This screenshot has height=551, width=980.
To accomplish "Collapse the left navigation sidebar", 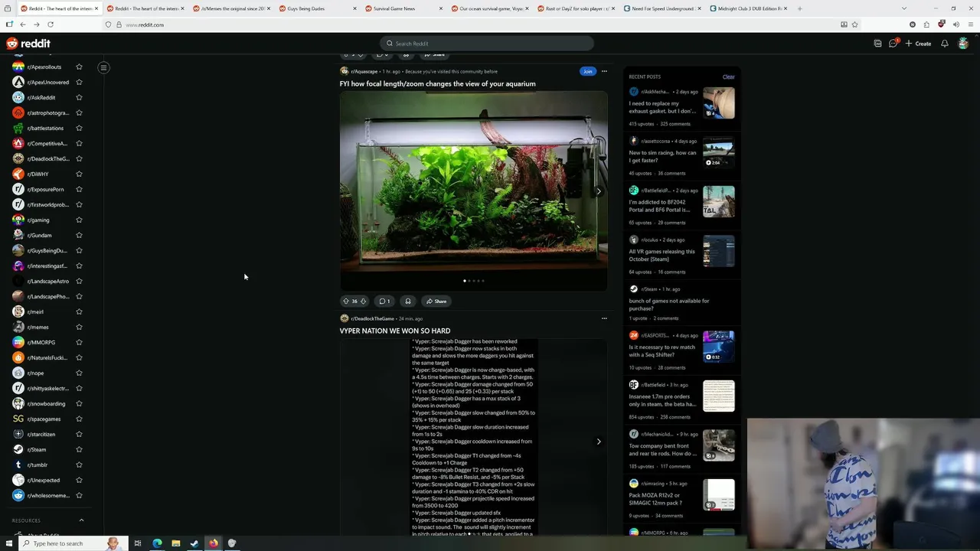I will (x=103, y=67).
